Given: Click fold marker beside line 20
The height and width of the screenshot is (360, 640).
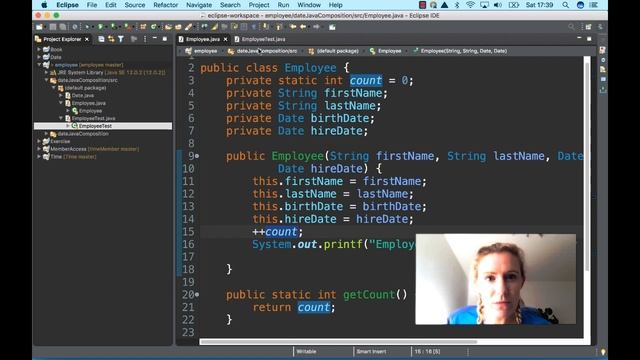Looking at the screenshot, I should pos(197,295).
